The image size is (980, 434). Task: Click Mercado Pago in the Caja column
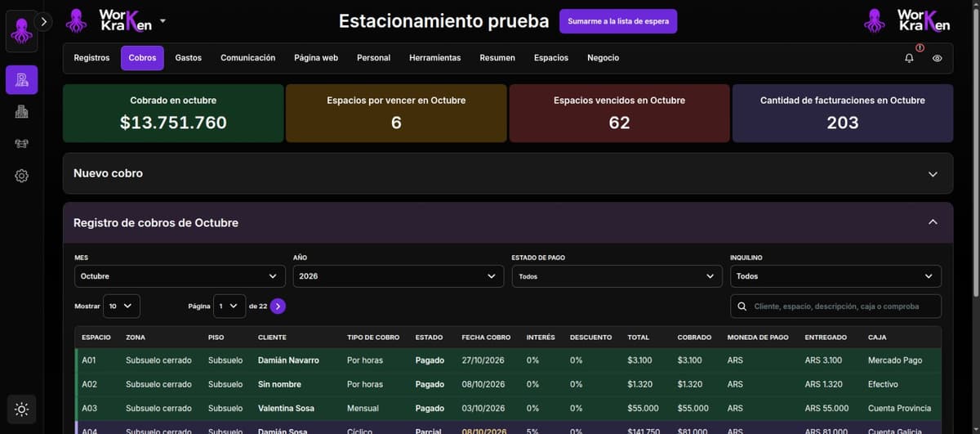pos(895,360)
